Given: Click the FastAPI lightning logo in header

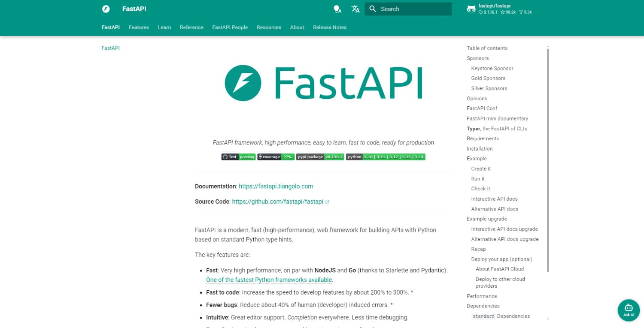Looking at the screenshot, I should [106, 9].
